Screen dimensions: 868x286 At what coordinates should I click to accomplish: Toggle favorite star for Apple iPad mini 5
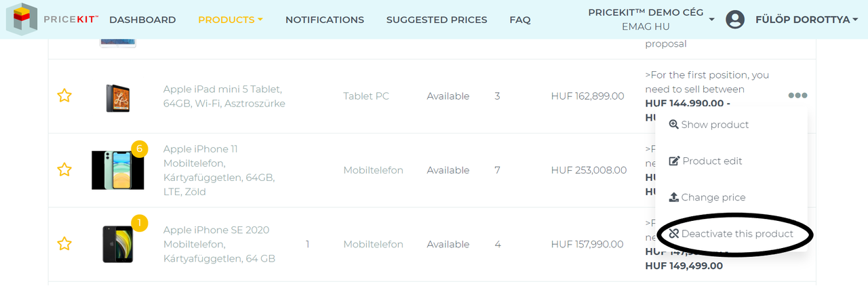click(x=64, y=96)
